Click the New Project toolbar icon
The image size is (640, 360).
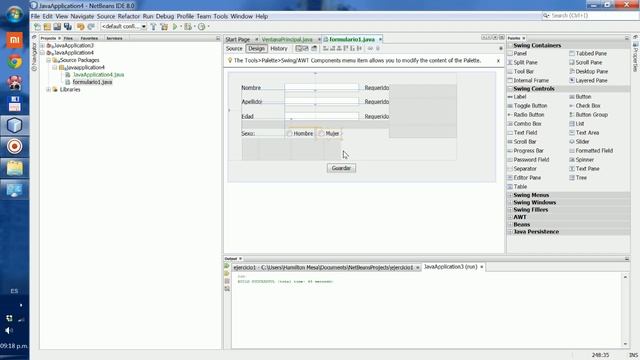tap(47, 27)
